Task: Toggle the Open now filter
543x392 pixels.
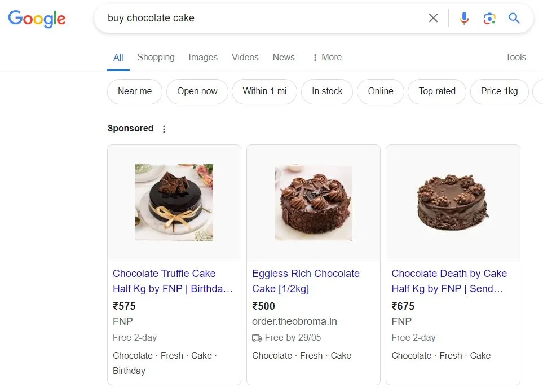Action: [197, 91]
